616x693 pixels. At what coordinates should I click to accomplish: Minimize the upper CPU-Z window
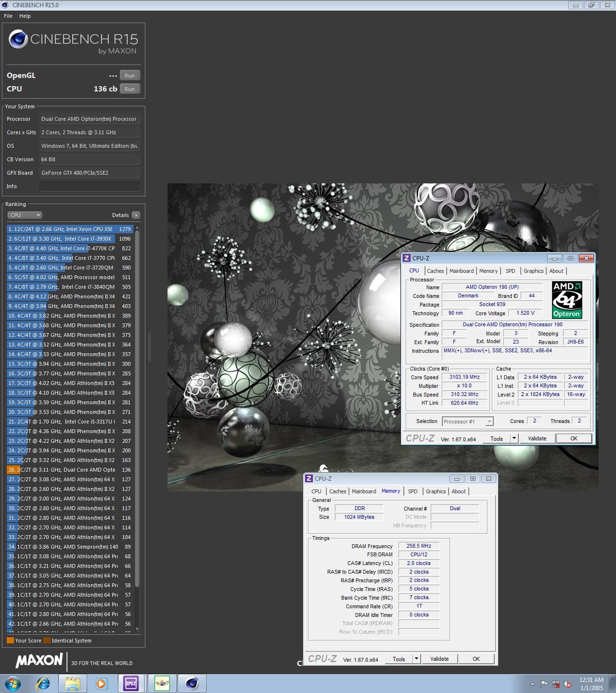pos(554,258)
